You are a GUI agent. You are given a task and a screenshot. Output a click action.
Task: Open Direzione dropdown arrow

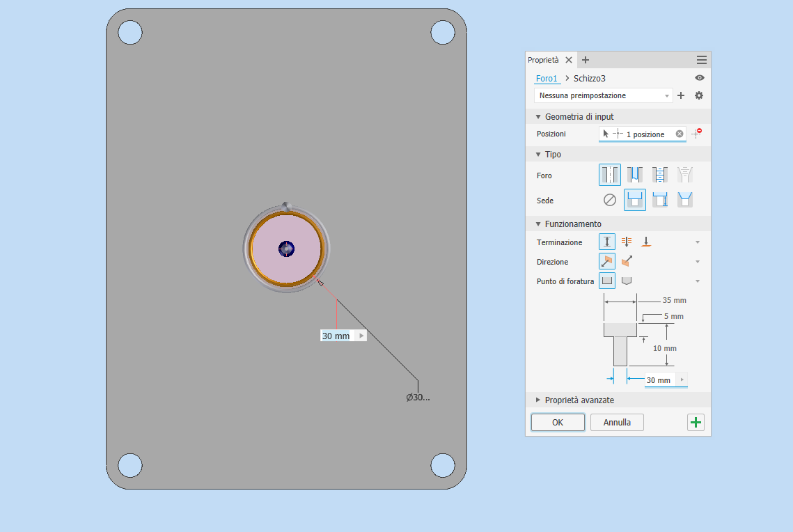tap(698, 261)
